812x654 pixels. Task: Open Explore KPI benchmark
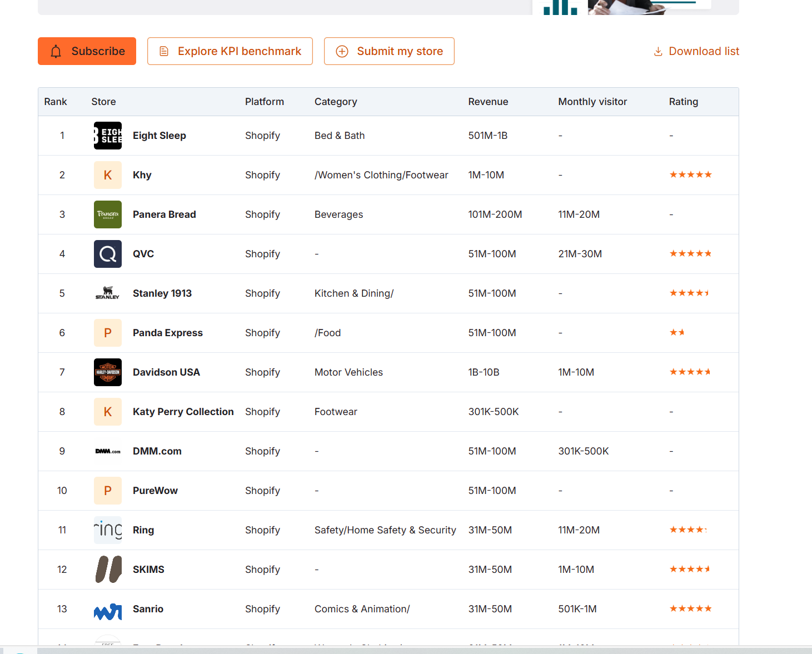[230, 51]
